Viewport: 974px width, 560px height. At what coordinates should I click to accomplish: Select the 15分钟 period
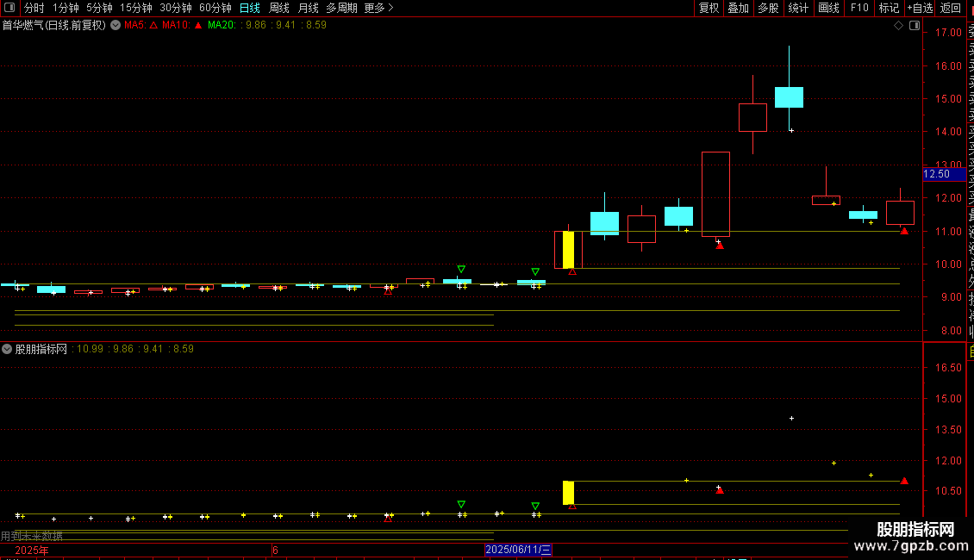click(135, 8)
